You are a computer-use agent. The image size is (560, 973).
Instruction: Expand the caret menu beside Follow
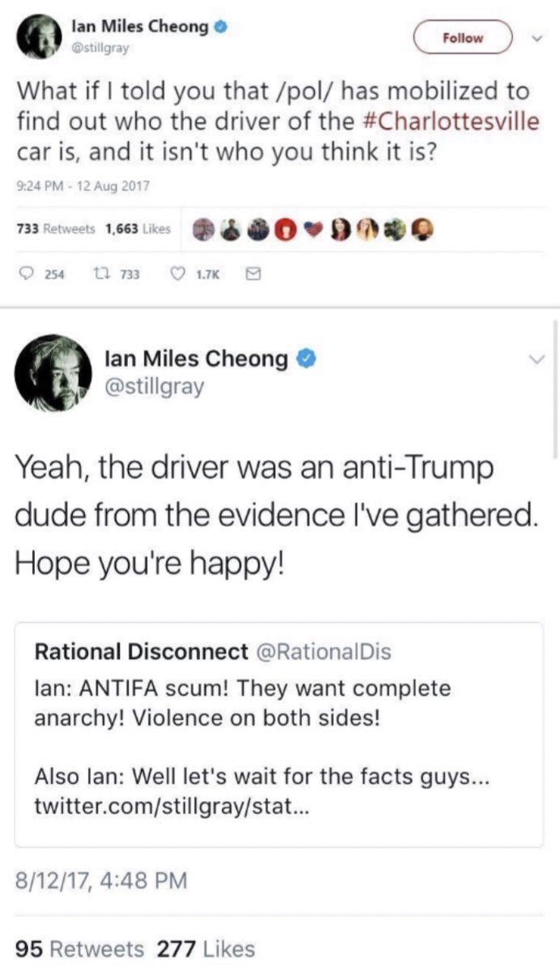536,36
